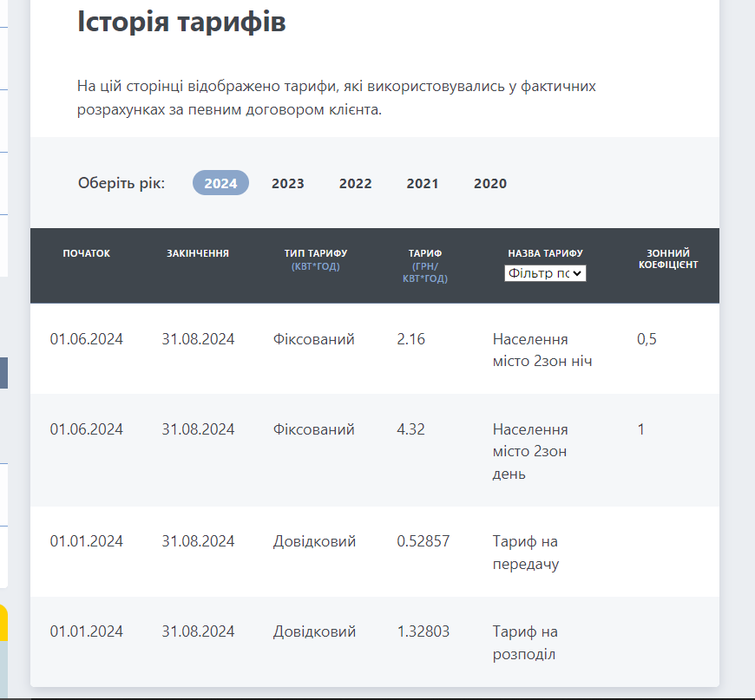This screenshot has width=755, height=700.
Task: Switch to year 2022
Action: tap(355, 183)
